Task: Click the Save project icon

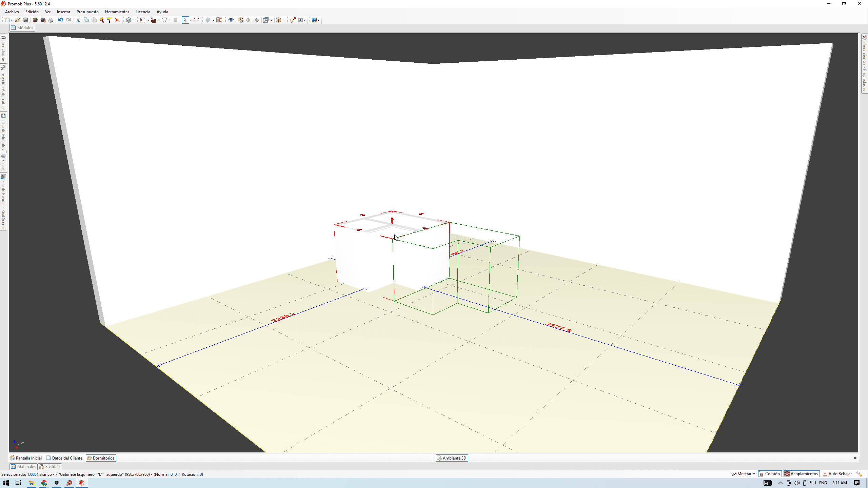Action: click(x=25, y=20)
